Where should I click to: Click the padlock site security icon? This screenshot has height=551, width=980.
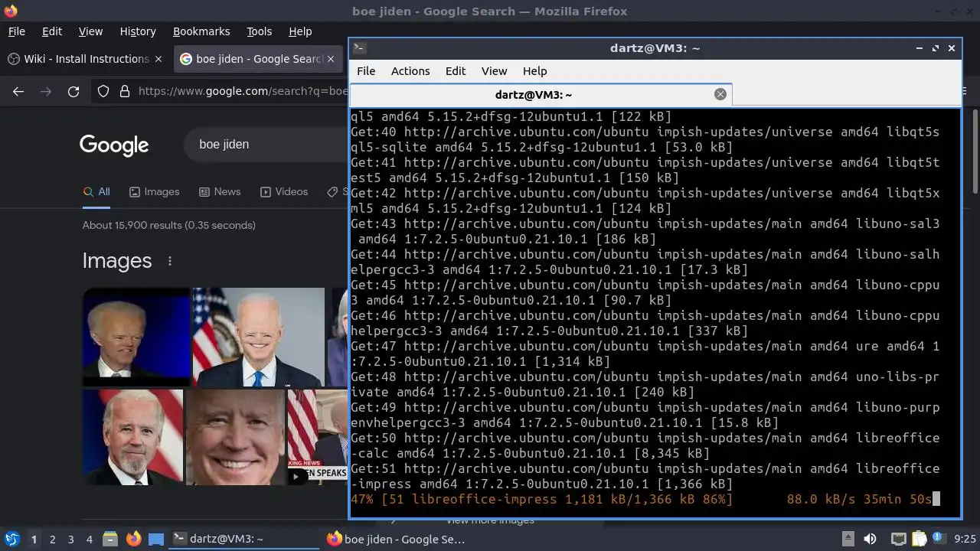125,91
